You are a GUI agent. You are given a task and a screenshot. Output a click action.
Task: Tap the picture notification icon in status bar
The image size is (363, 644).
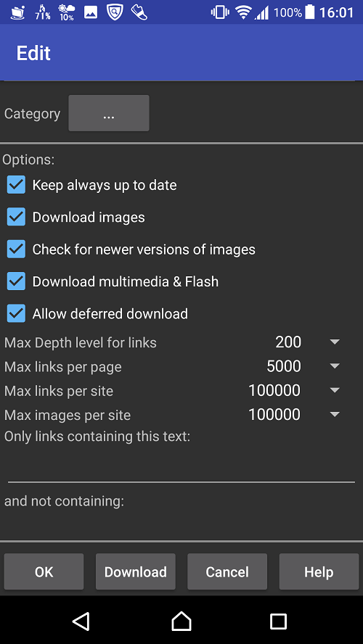91,12
